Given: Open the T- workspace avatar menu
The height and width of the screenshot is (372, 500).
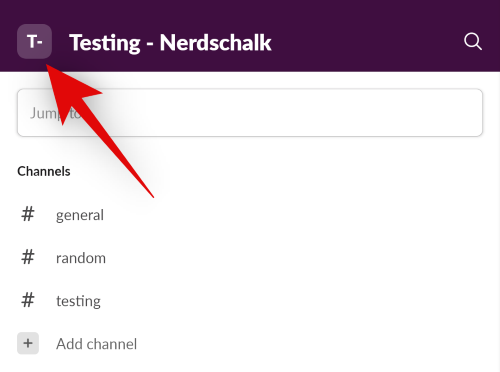Looking at the screenshot, I should (x=34, y=41).
